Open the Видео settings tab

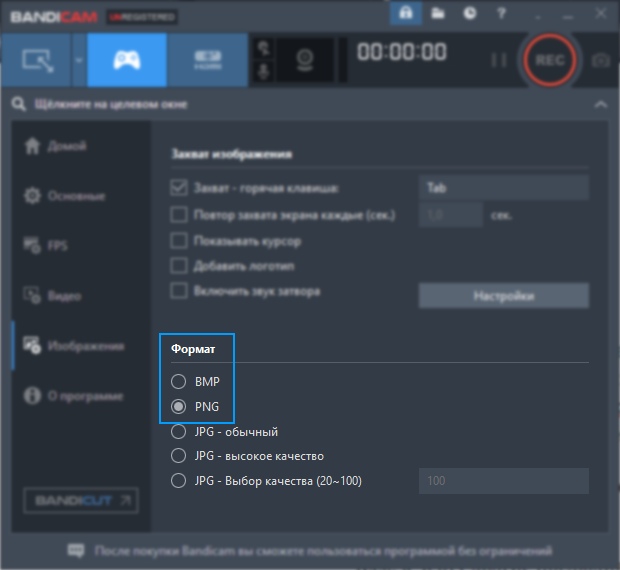(x=81, y=296)
